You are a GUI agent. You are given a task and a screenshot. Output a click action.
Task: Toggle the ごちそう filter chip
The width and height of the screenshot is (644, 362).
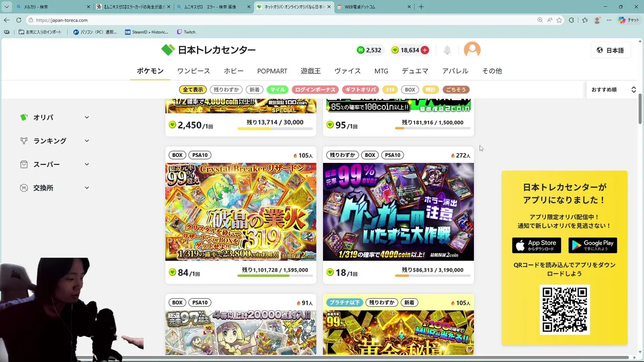tap(456, 89)
